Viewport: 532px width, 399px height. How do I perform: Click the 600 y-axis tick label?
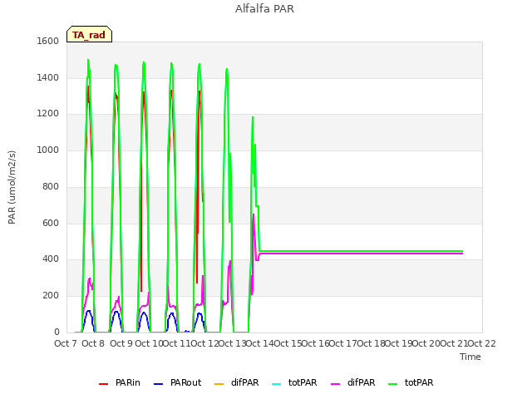pyautogui.click(x=51, y=223)
